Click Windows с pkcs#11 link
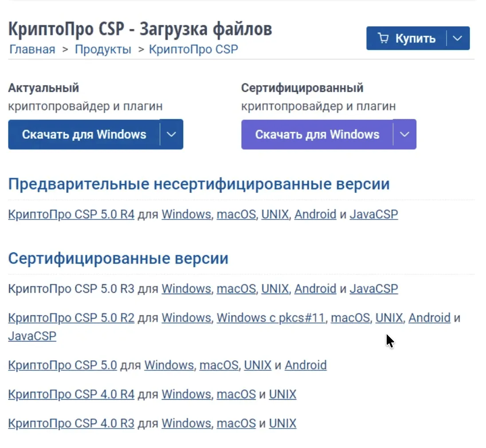Screen dimensions: 486x448 270,318
